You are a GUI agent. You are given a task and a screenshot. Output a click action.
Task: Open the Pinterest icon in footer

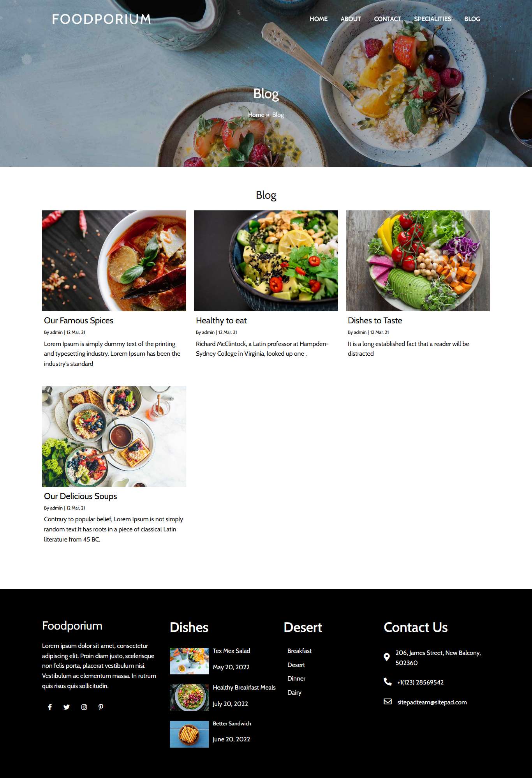[x=101, y=707]
